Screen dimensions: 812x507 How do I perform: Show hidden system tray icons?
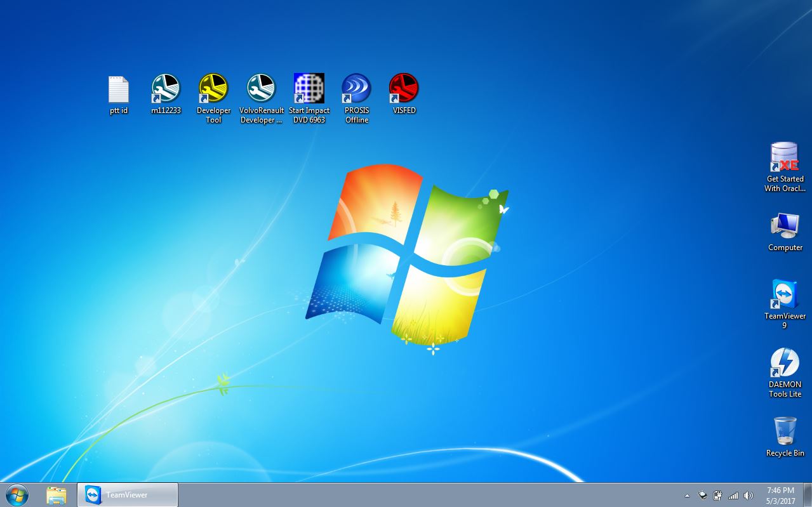point(687,496)
